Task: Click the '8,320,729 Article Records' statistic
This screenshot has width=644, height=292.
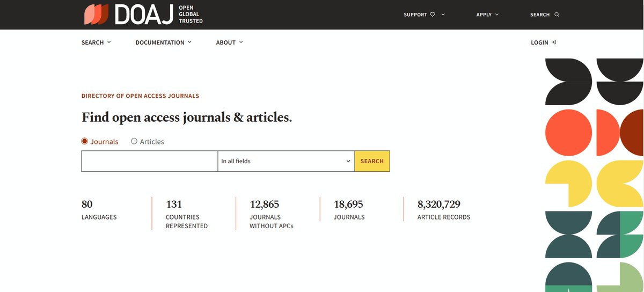Action: click(444, 210)
